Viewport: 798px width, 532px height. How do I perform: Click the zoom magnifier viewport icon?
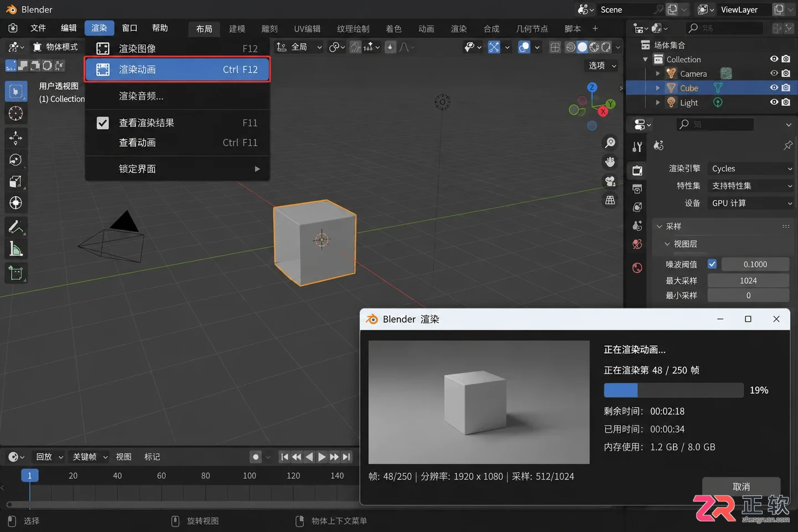click(610, 143)
